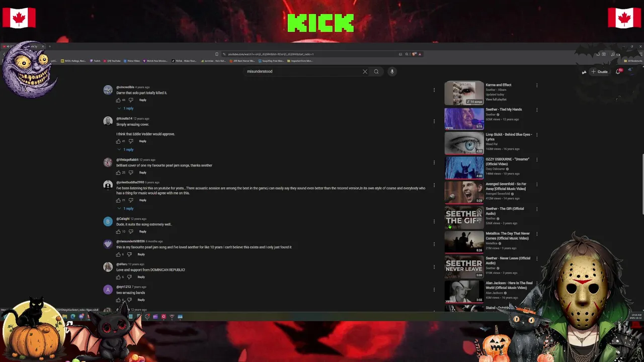Open the Prime Video bookmark
The height and width of the screenshot is (362, 644).
point(132,61)
